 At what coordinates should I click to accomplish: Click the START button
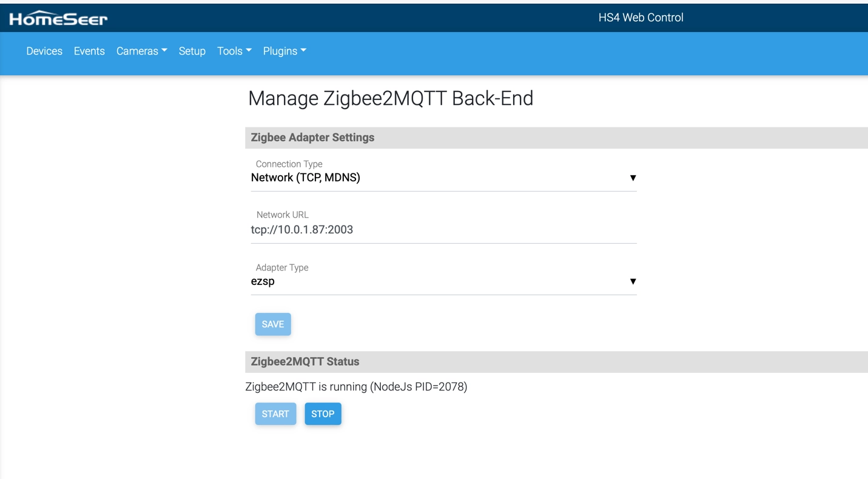pos(275,414)
